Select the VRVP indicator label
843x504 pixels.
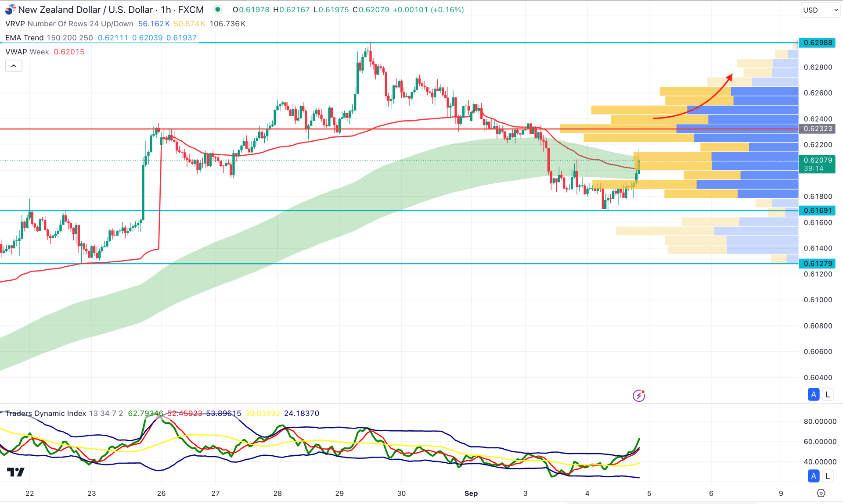(x=15, y=24)
